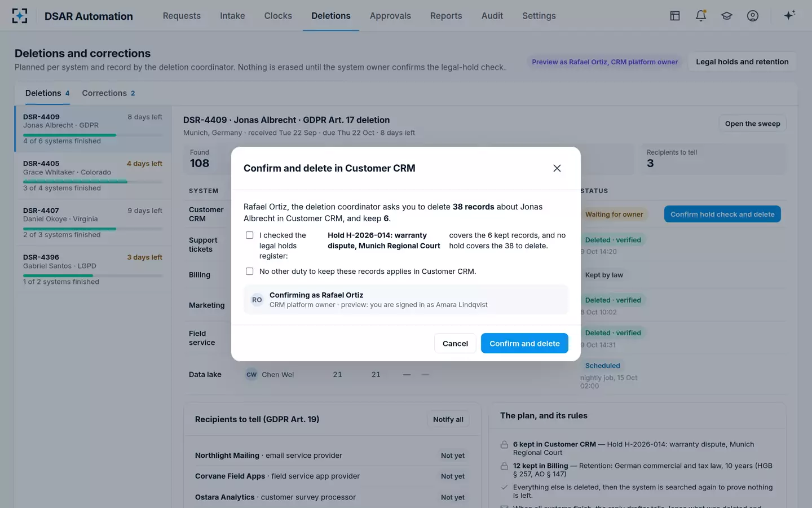The image size is (812, 508).
Task: Cancel the Customer CRM deletion dialog
Action: coord(455,343)
